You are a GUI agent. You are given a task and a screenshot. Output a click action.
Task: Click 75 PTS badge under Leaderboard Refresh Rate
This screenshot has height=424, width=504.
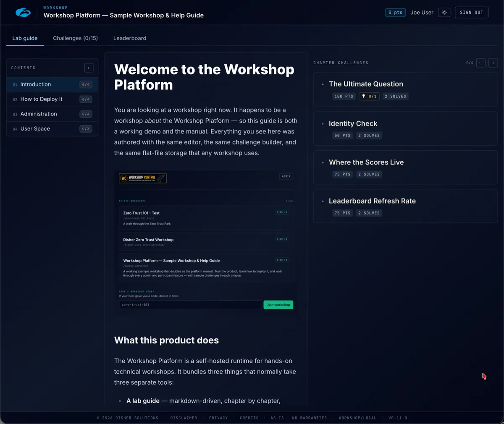[342, 213]
